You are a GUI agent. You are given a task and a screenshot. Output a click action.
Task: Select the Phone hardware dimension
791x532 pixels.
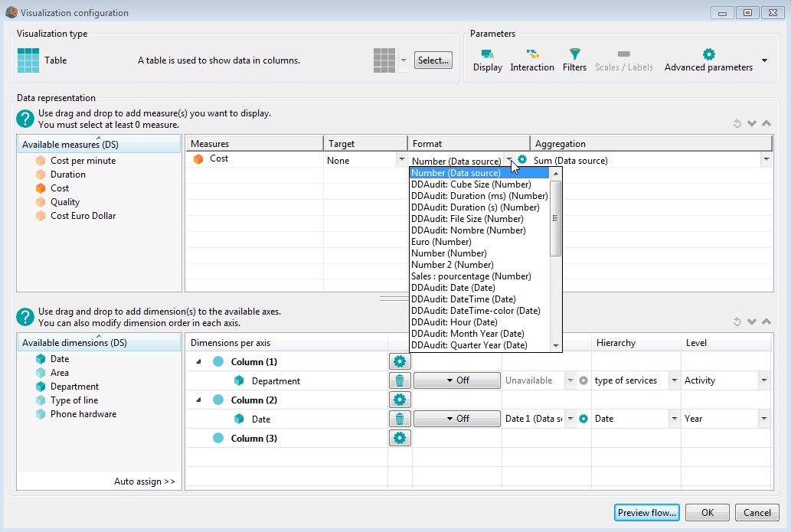tap(83, 414)
